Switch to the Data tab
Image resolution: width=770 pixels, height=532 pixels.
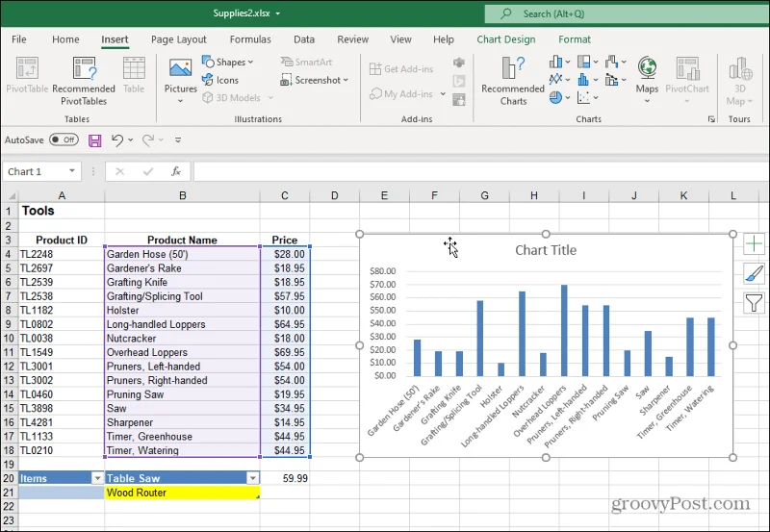[304, 39]
